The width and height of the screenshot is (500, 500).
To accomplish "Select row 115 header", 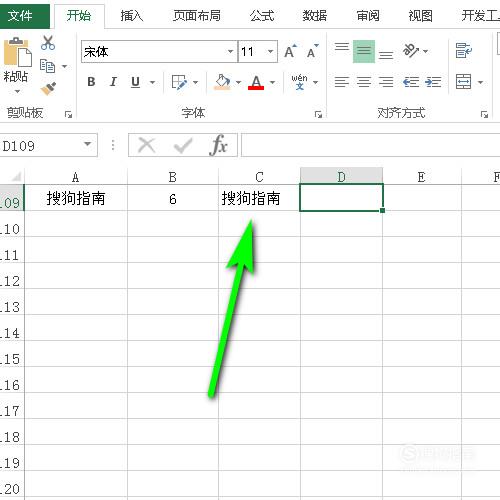I will pyautogui.click(x=12, y=354).
